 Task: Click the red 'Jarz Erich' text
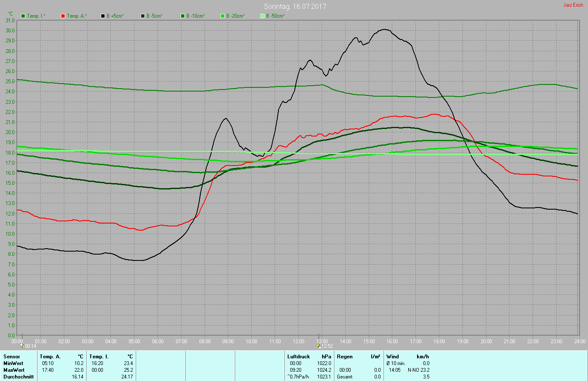tap(573, 5)
